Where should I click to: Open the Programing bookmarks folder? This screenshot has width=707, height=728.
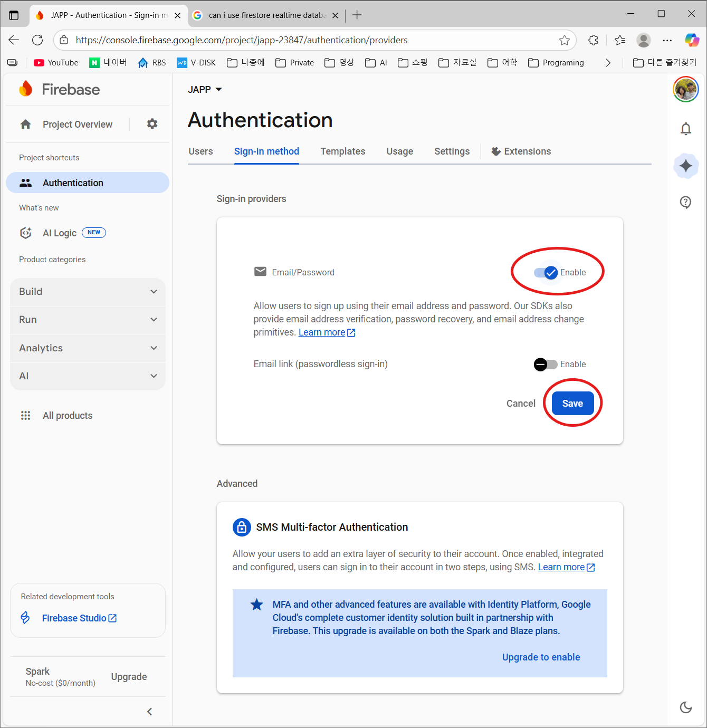tap(556, 63)
